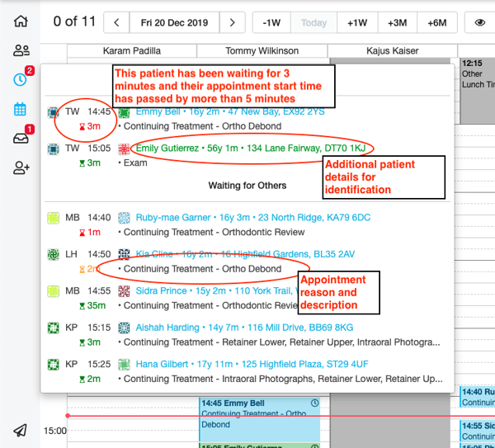The width and height of the screenshot is (495, 448).
Task: Click the paper plane send icon
Action: [21, 430]
